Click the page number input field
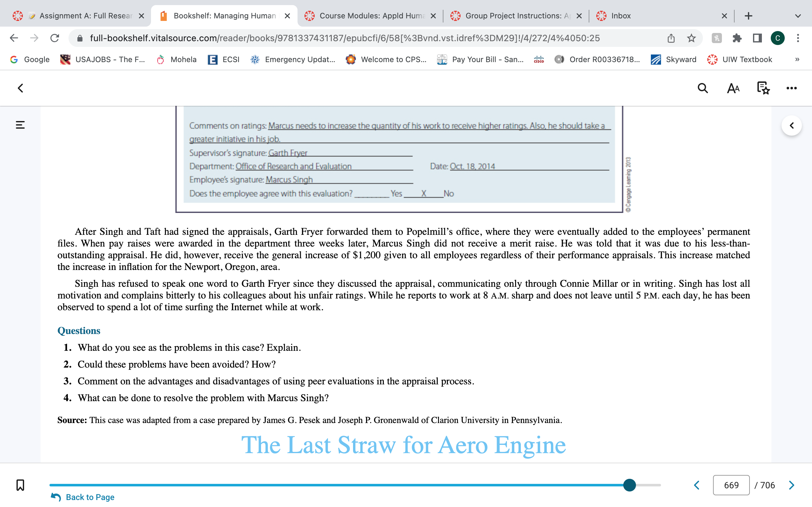 [x=731, y=485]
